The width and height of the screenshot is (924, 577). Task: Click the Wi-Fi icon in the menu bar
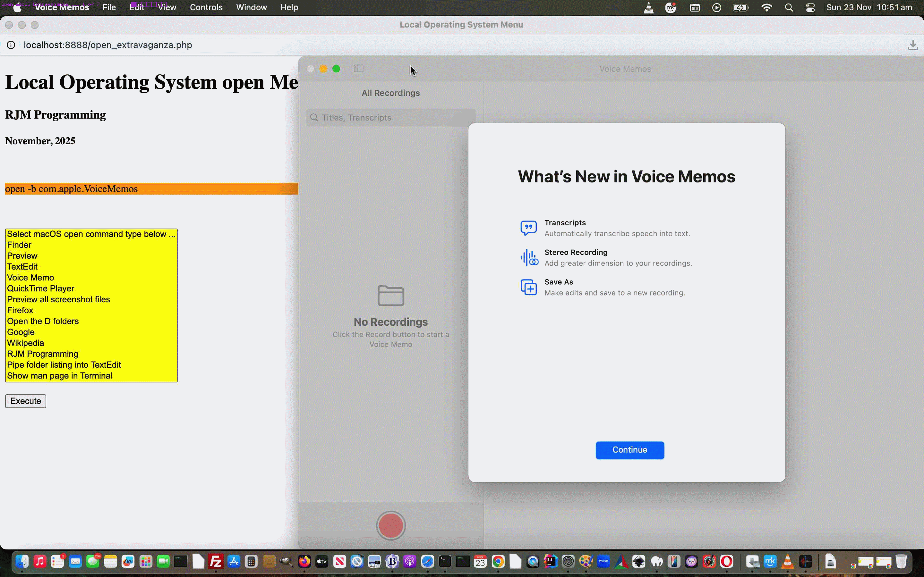click(x=767, y=8)
